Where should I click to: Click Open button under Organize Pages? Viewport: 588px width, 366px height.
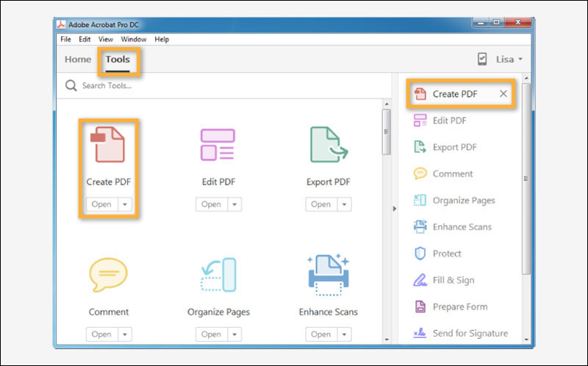(210, 334)
